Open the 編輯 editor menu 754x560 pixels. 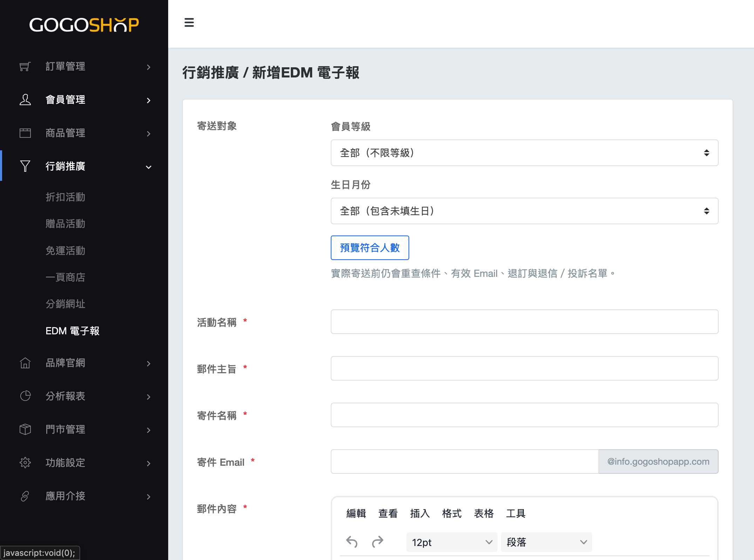point(356,513)
